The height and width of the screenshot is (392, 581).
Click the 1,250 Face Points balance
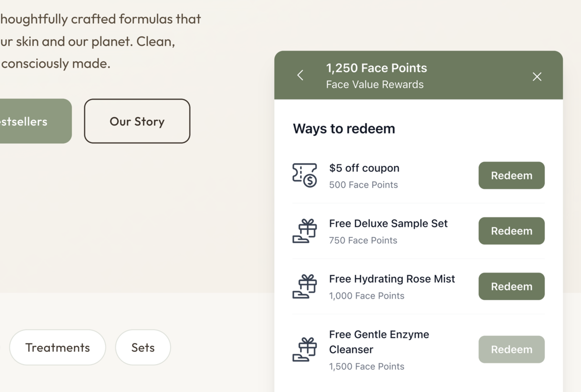pyautogui.click(x=376, y=68)
